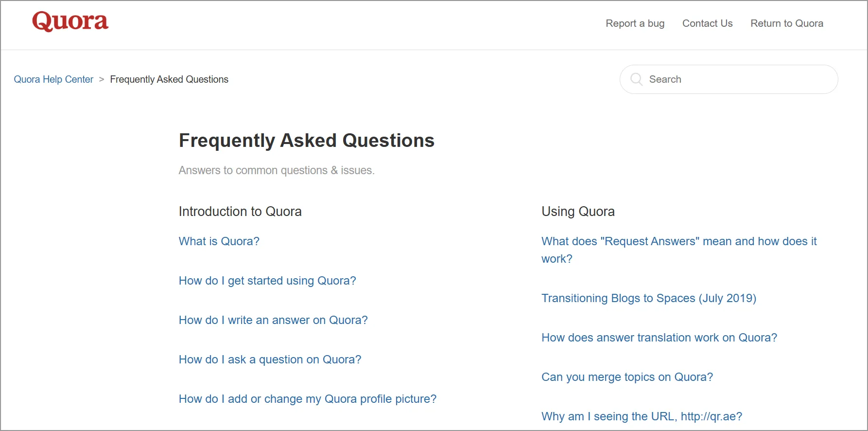Go to Return to Quora

[x=787, y=23]
